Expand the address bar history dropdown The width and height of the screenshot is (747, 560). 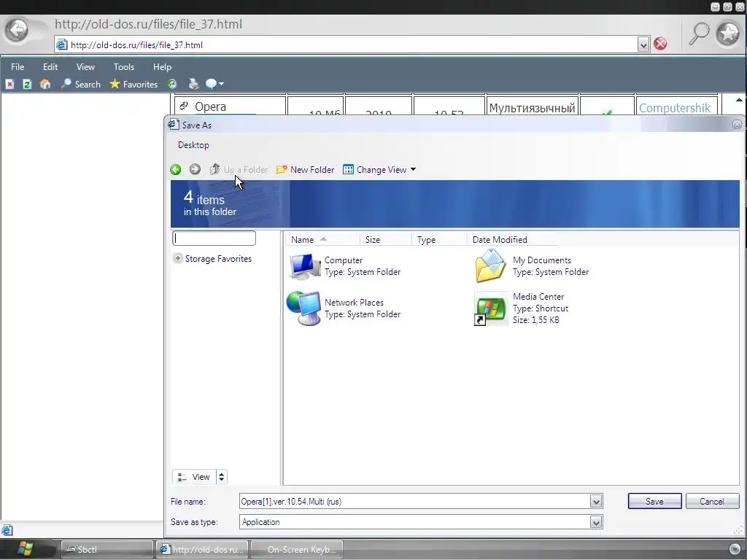click(643, 44)
